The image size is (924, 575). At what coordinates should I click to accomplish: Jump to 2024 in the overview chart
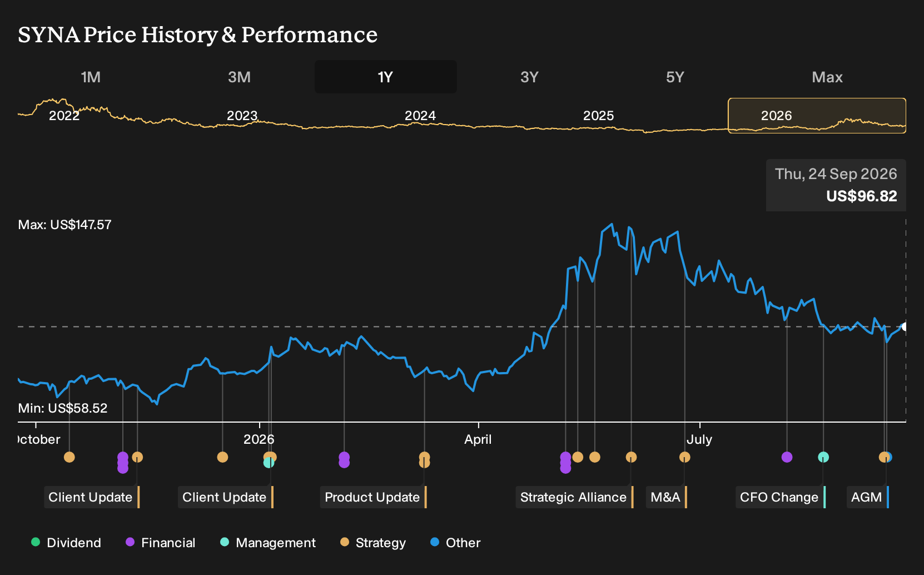[420, 116]
